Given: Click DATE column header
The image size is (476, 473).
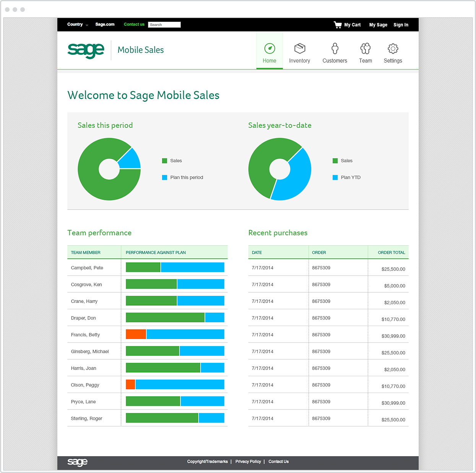Looking at the screenshot, I should click(x=257, y=253).
